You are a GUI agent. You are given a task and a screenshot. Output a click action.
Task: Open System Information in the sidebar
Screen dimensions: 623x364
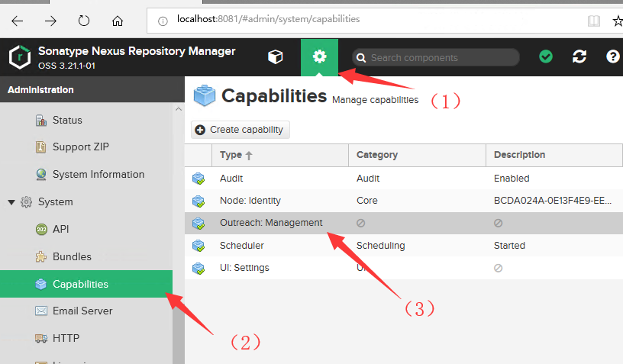click(98, 174)
